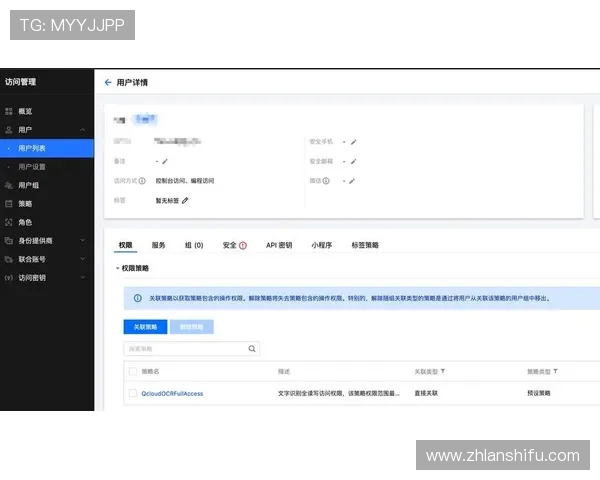
Task: Click the 联合账号 icon in sidebar
Action: (x=9, y=259)
